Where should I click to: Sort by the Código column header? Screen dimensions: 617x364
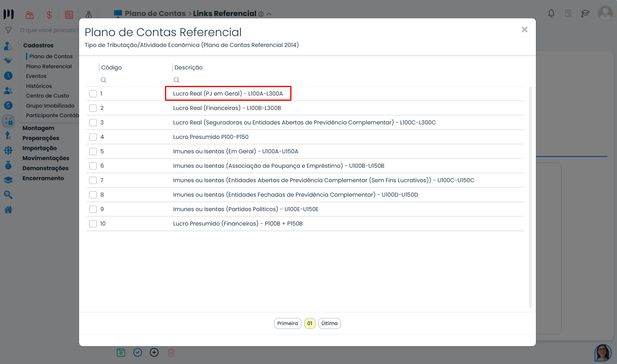(112, 67)
